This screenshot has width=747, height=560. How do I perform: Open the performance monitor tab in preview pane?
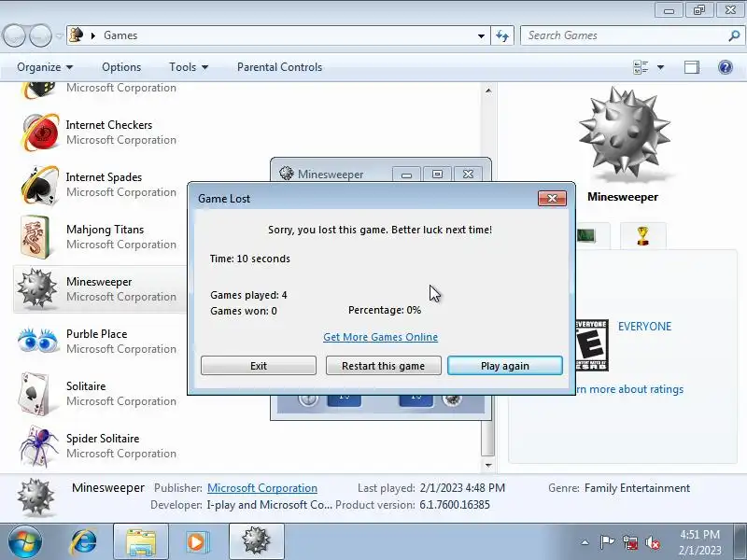[x=586, y=235]
